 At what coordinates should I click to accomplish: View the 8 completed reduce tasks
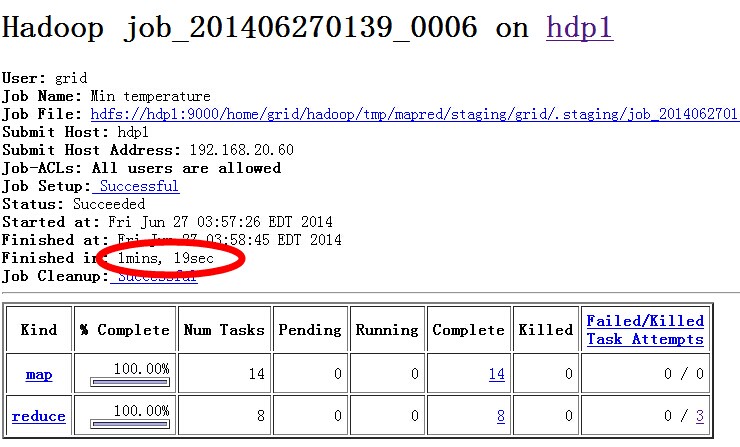click(x=500, y=416)
